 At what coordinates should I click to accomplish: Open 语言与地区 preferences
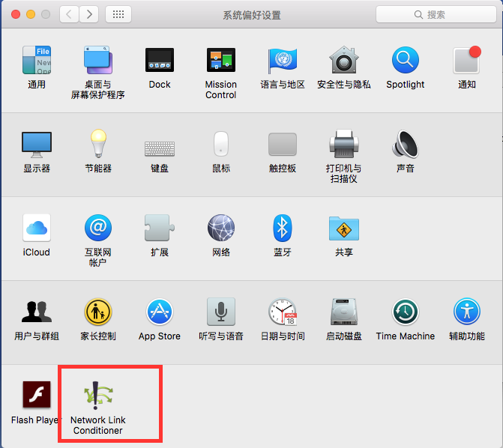[283, 60]
